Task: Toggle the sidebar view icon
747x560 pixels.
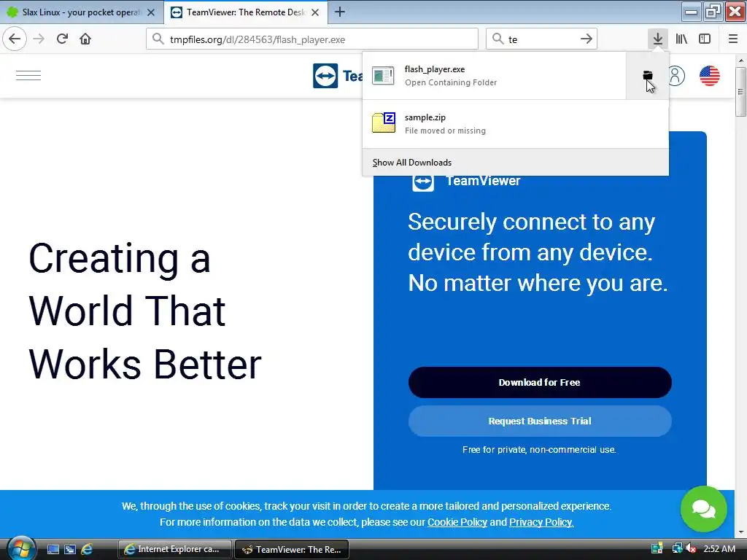Action: point(705,39)
